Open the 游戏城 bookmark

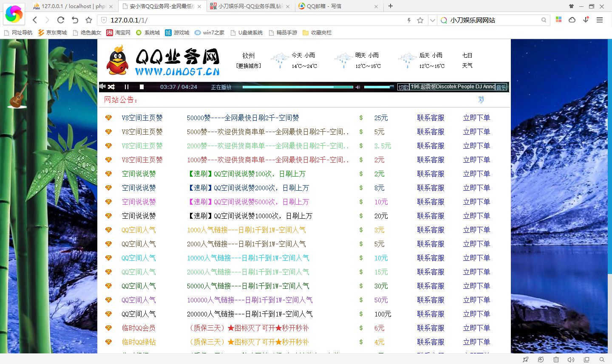pyautogui.click(x=177, y=33)
